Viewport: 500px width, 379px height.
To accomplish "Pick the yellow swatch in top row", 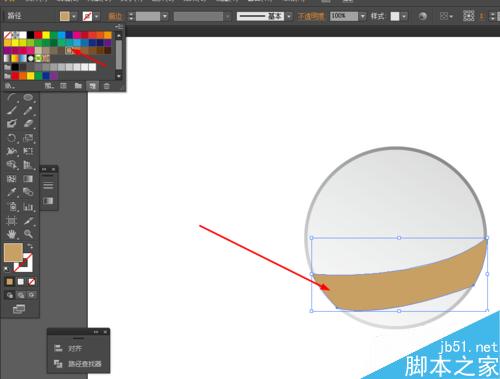I will (46, 35).
